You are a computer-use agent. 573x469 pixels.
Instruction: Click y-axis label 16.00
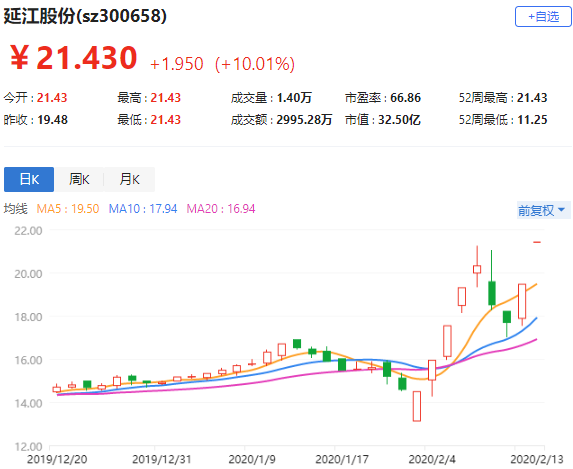tap(28, 360)
